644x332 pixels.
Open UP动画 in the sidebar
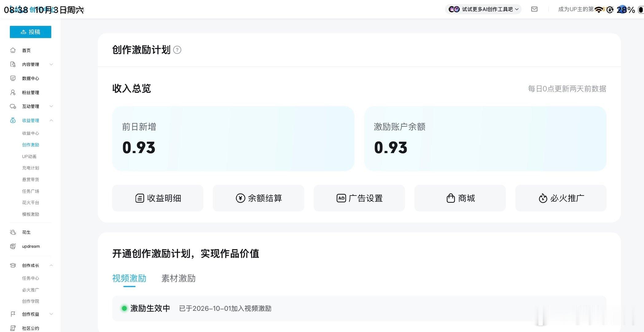[x=29, y=156]
